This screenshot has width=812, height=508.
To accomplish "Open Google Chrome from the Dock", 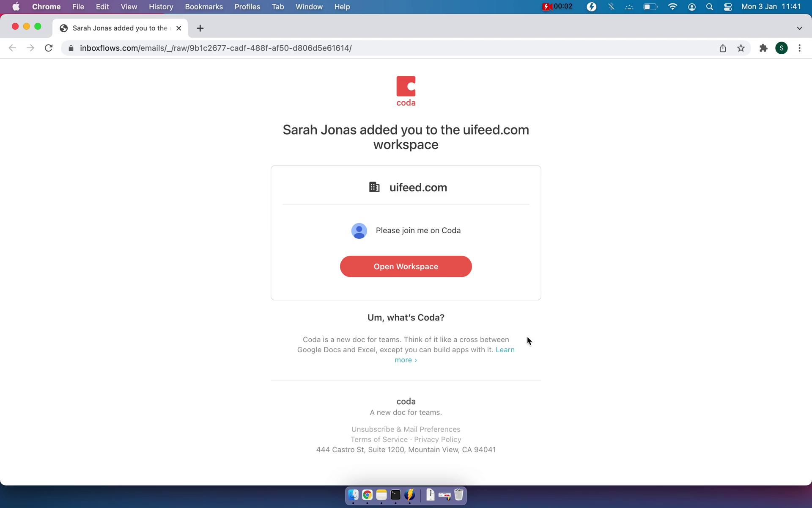I will pos(367,495).
